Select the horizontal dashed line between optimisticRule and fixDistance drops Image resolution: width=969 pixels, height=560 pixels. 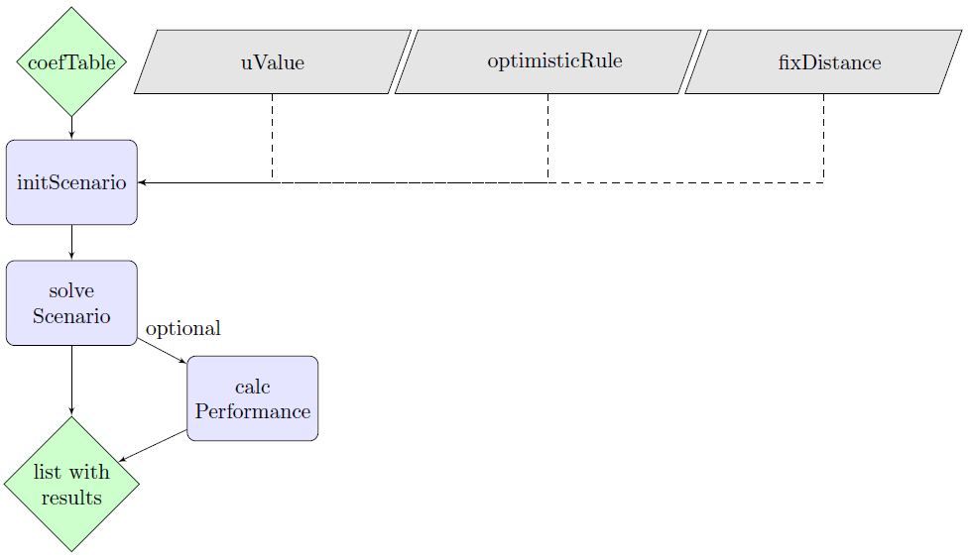coord(684,182)
